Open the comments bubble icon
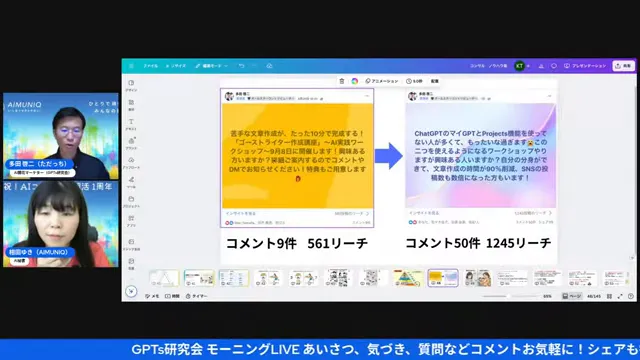This screenshot has height=360, width=640. [554, 66]
